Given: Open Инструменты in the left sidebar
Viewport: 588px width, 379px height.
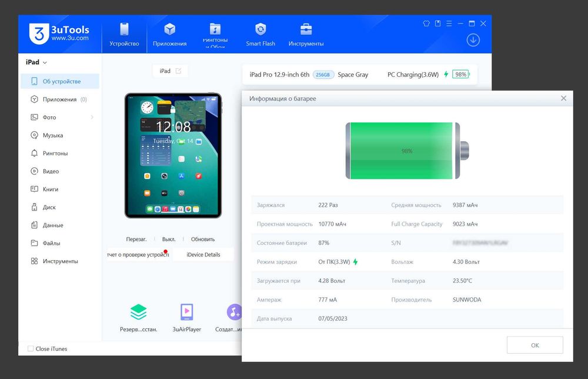Looking at the screenshot, I should 60,261.
